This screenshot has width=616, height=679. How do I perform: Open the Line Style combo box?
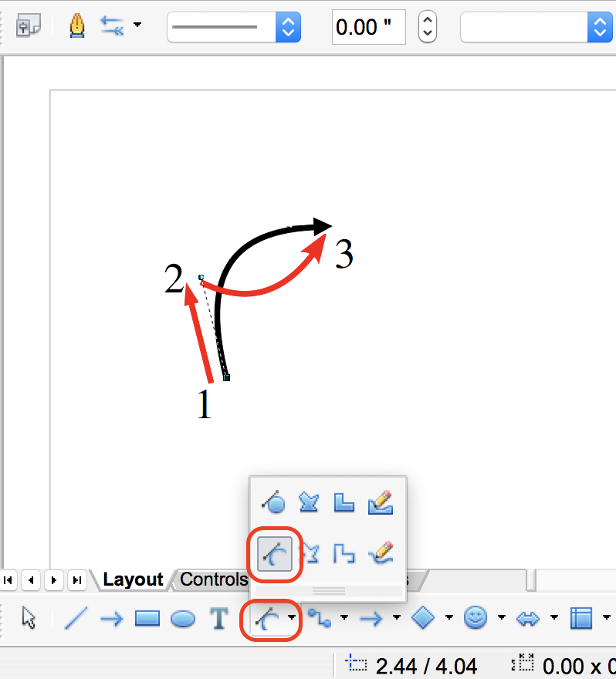234,27
